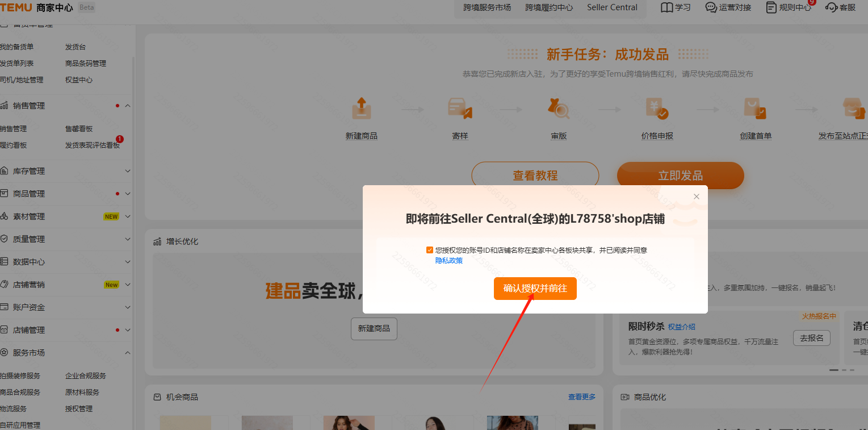Image resolution: width=868 pixels, height=430 pixels.
Task: Expand the 商品管理 menu section
Action: 128,194
